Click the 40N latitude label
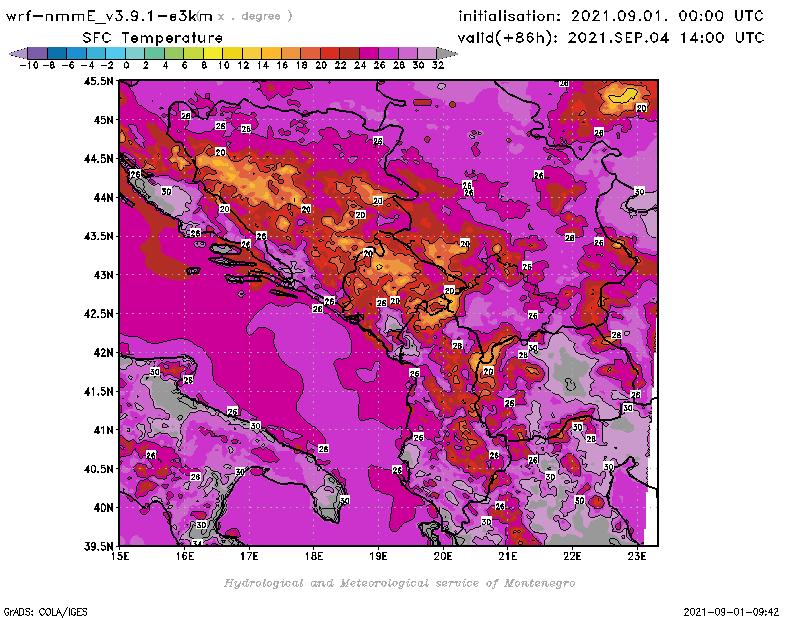This screenshot has height=618, width=800. pyautogui.click(x=103, y=508)
